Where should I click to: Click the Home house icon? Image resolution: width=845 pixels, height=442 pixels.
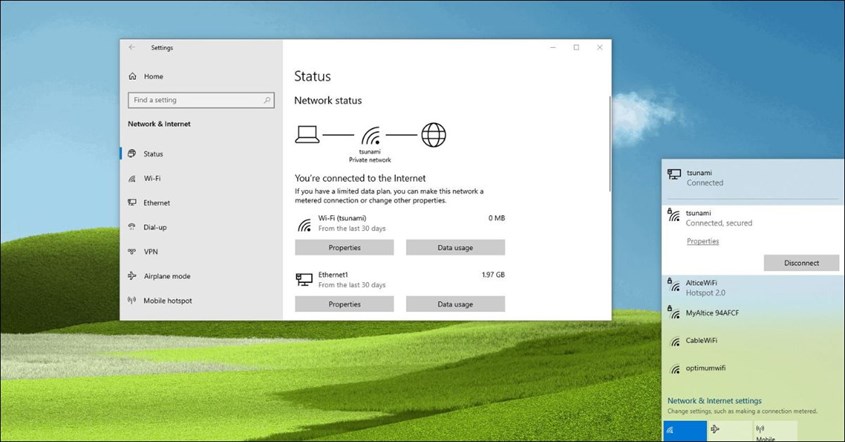(133, 77)
